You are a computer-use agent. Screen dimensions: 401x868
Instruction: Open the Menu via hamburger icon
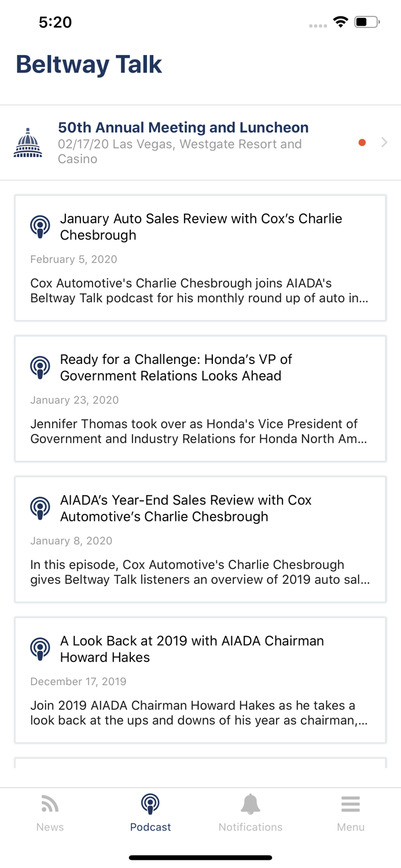tap(351, 803)
